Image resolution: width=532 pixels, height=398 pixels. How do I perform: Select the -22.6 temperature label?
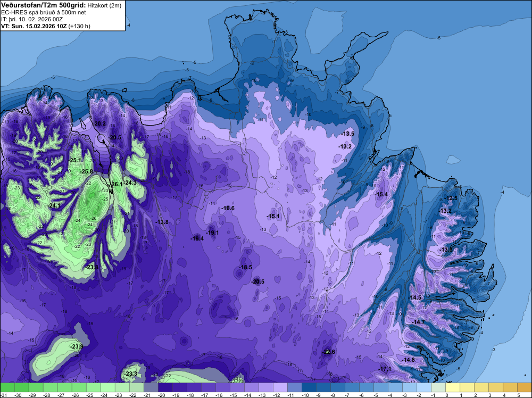click(x=329, y=352)
